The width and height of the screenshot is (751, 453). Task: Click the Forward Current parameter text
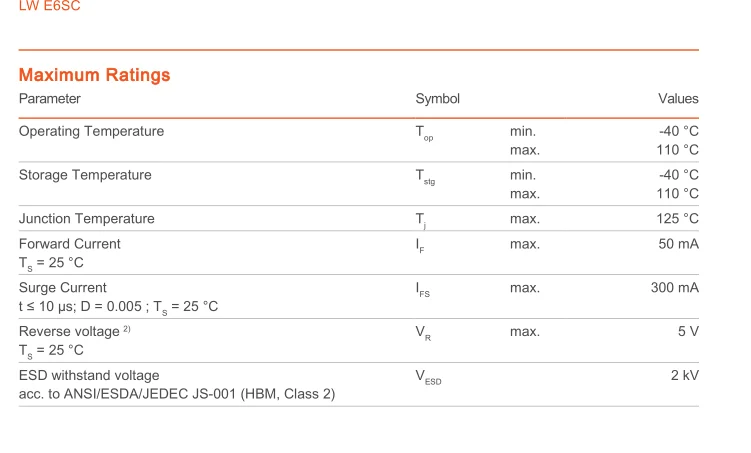click(69, 244)
